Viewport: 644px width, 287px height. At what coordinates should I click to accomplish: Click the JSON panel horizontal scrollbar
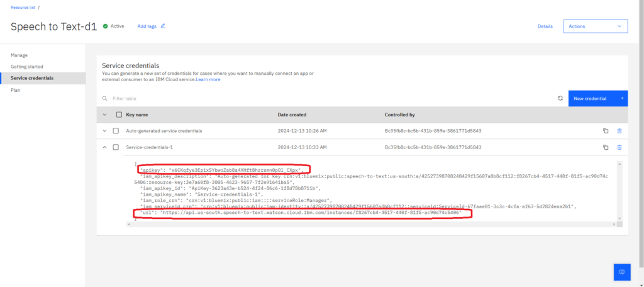point(372,224)
